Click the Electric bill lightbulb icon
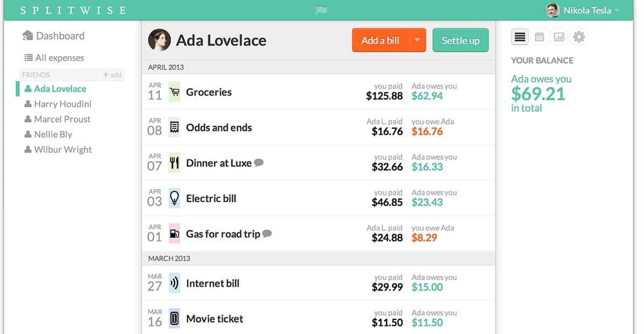The image size is (644, 334). click(174, 198)
